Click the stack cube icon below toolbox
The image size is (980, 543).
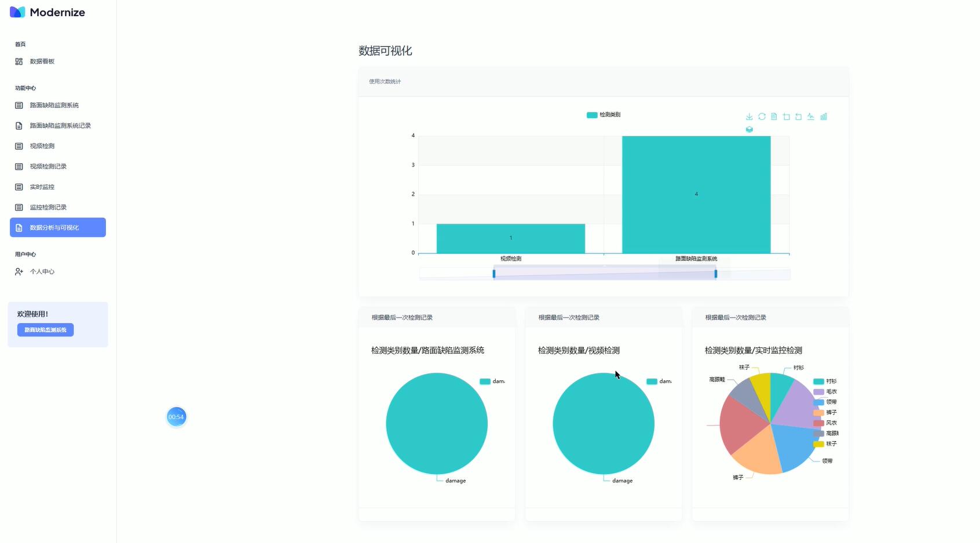[x=749, y=130]
